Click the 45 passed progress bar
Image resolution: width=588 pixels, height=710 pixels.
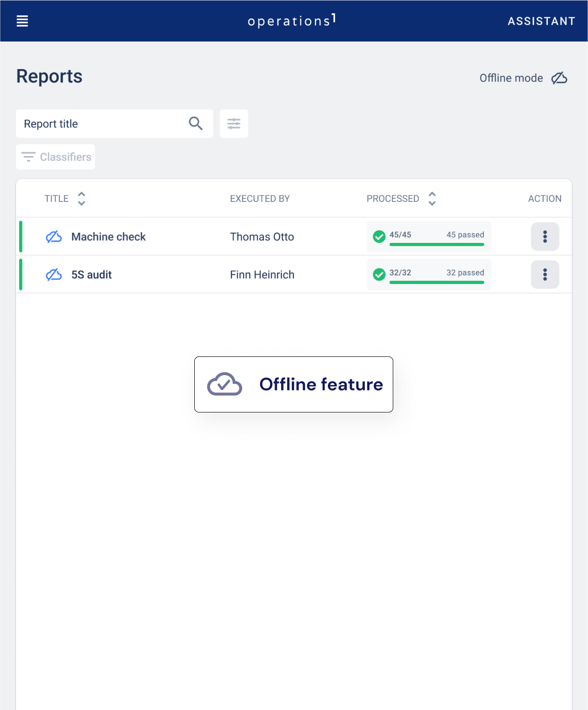[x=437, y=244]
